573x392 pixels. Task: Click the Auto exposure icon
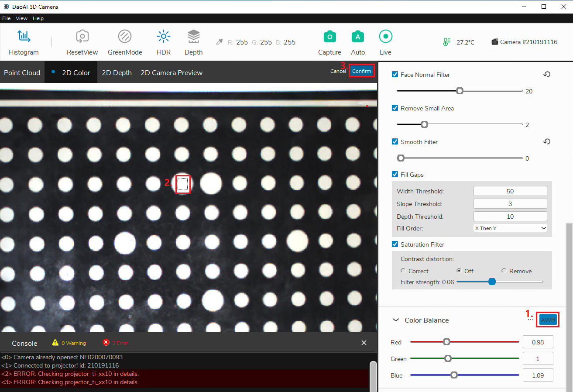(358, 37)
